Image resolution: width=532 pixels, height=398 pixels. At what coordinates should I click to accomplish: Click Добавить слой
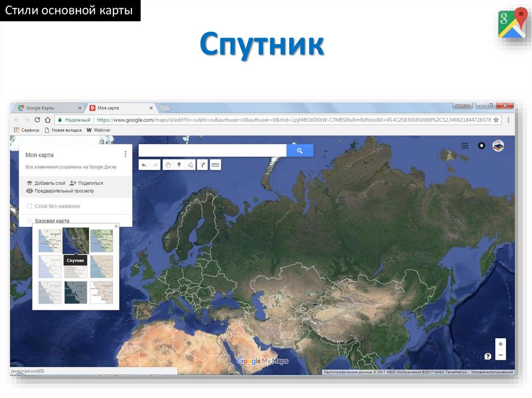click(46, 183)
